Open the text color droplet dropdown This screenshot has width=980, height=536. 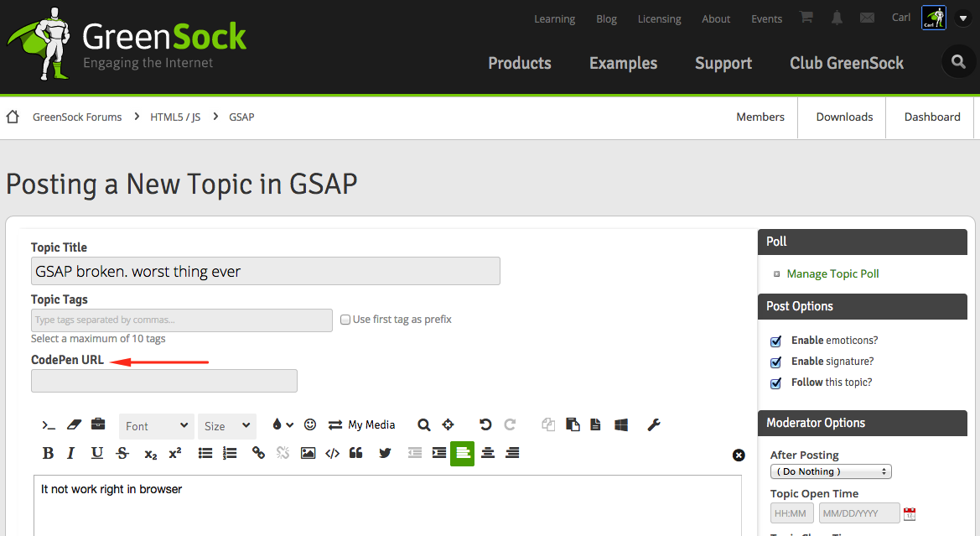283,424
